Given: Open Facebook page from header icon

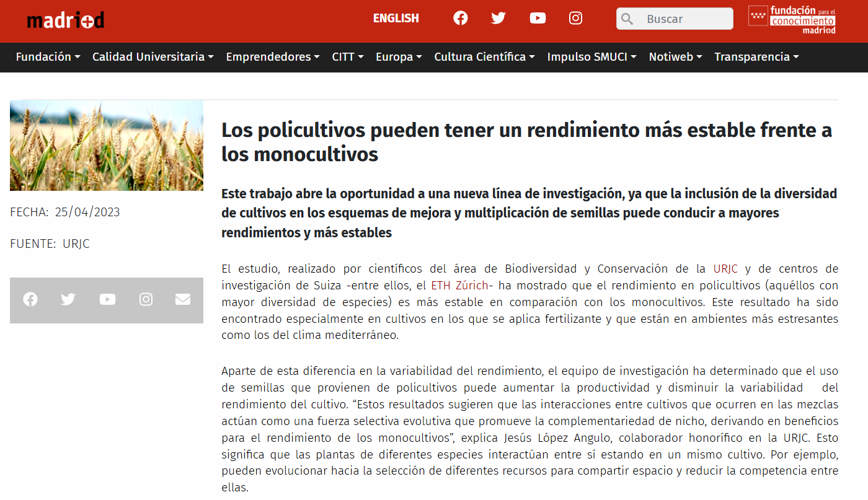Looking at the screenshot, I should coord(461,18).
